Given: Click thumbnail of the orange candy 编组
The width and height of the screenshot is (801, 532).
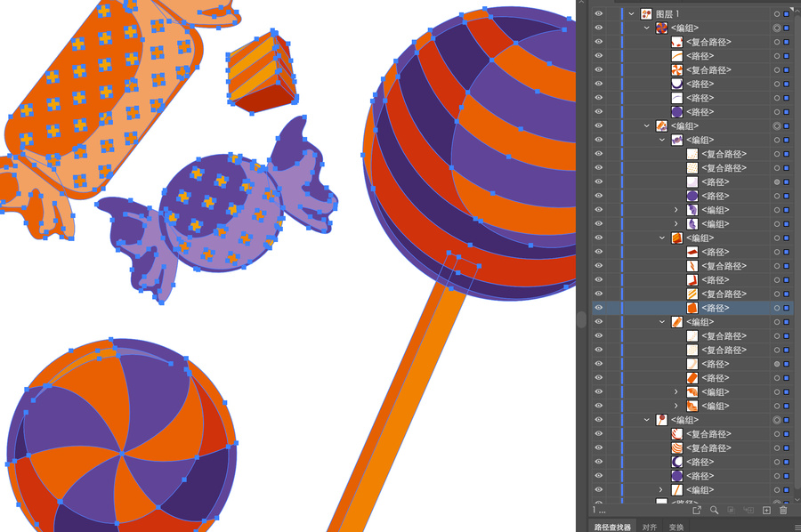Looking at the screenshot, I should coord(677,322).
